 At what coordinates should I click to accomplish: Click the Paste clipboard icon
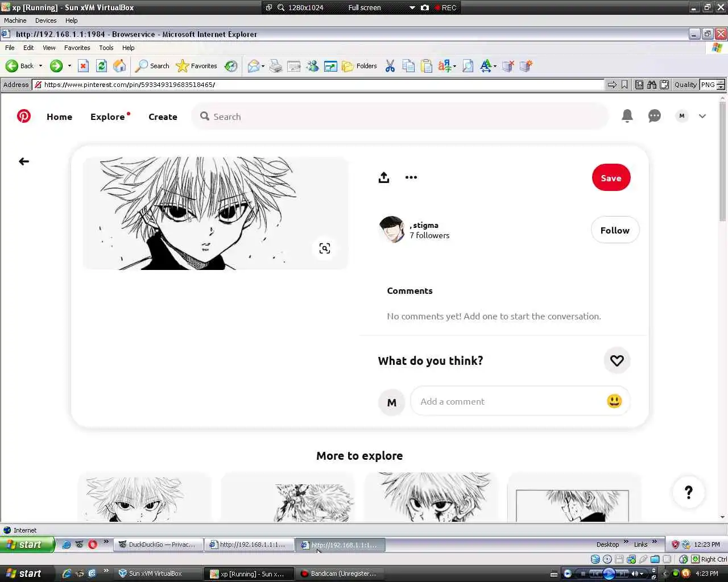pos(427,66)
